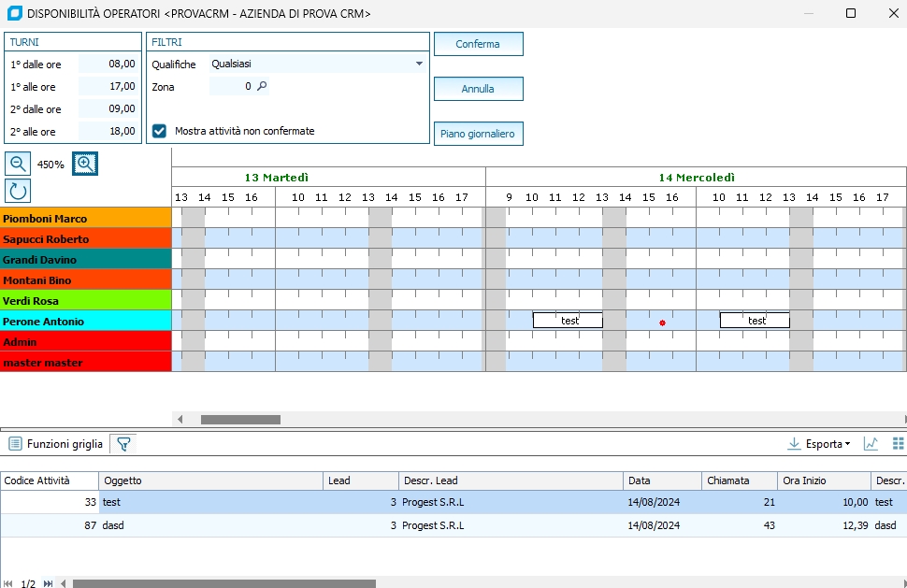The image size is (907, 588).
Task: Click the Zona search magnifier icon
Action: (262, 87)
